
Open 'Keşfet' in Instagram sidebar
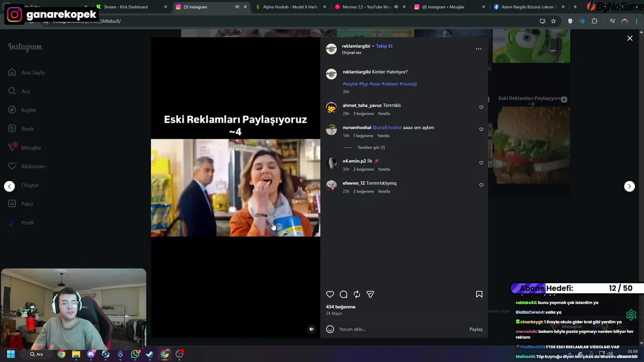(23, 110)
